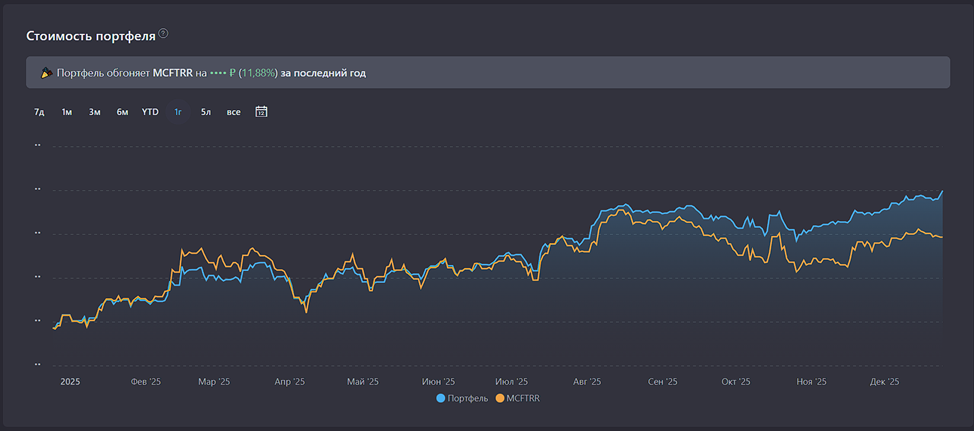Select YTD range
Image resolution: width=974 pixels, height=431 pixels.
tap(150, 112)
